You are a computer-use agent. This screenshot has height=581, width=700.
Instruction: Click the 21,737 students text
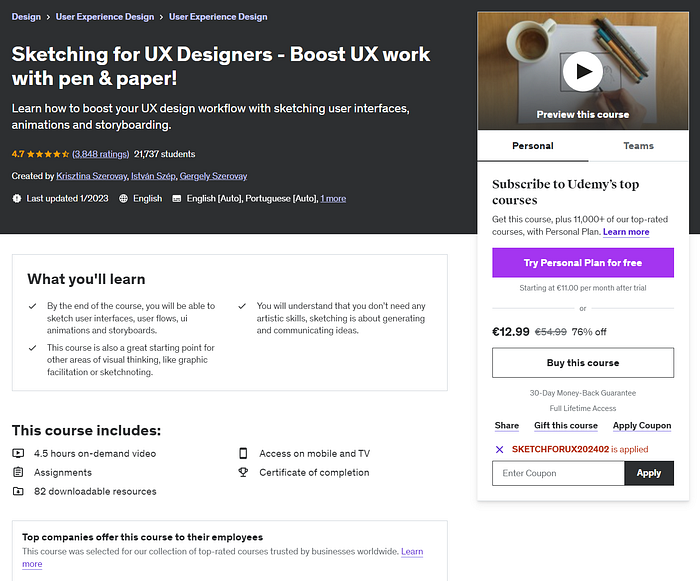(x=164, y=154)
